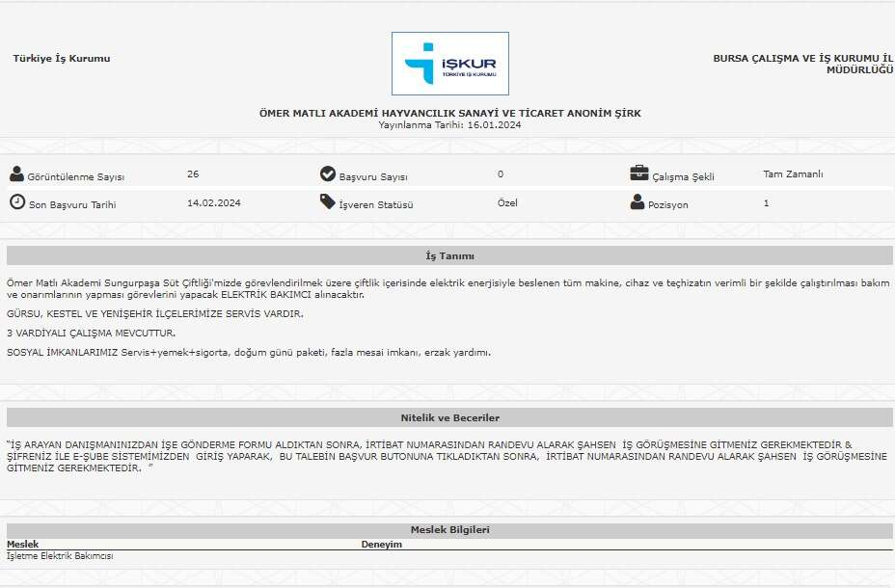This screenshot has height=588, width=895.
Task: Click the Yayınlanma Tarihi 16.01.2024 line
Action: coord(449,125)
